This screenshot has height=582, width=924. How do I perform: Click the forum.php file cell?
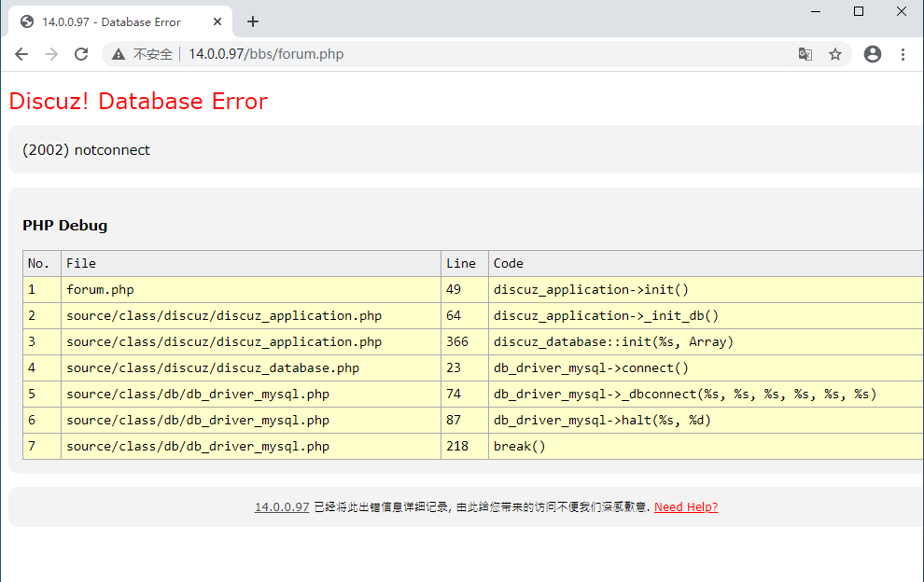click(251, 290)
